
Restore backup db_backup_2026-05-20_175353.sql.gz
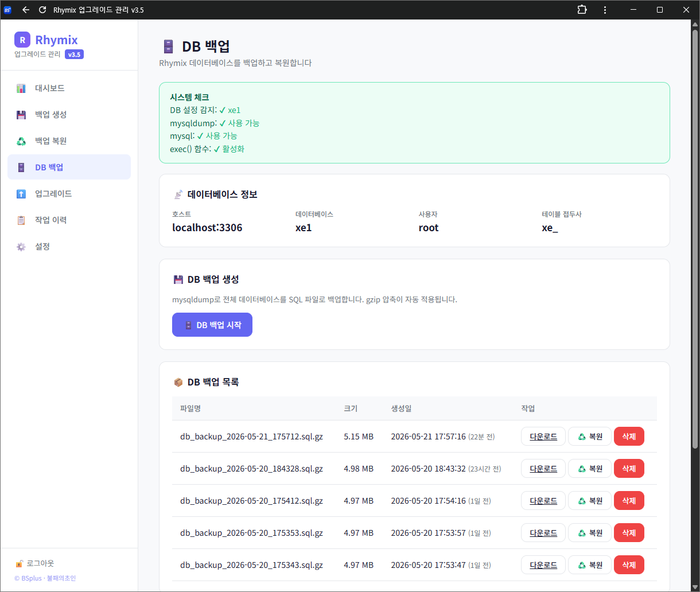(590, 533)
